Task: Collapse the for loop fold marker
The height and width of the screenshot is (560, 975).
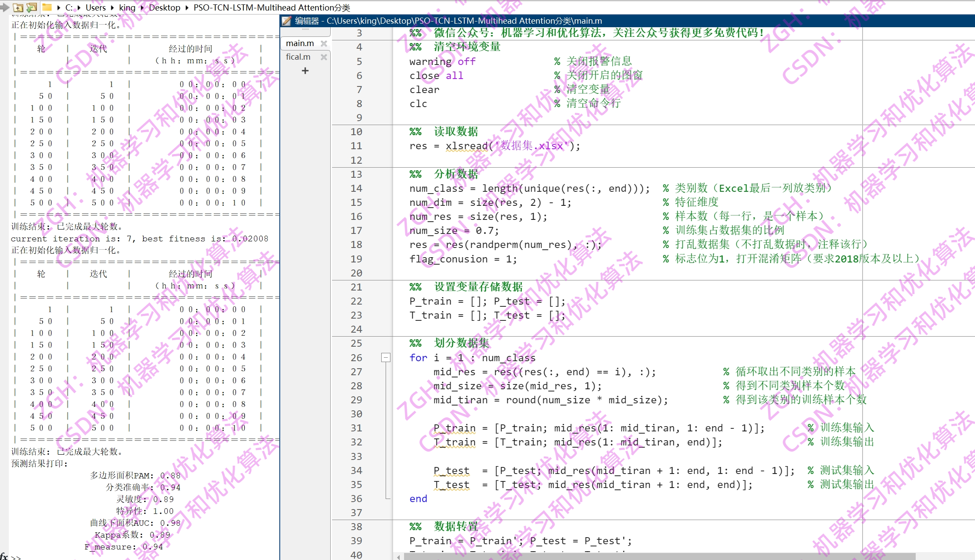Action: (386, 358)
